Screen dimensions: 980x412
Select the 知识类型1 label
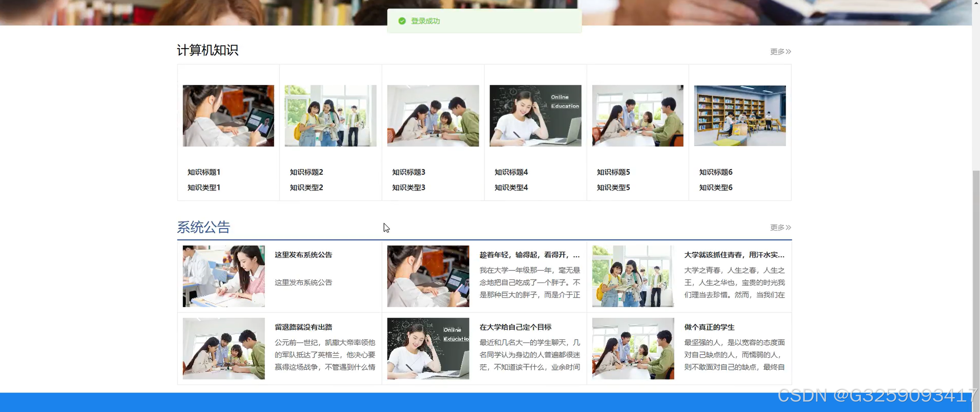point(204,187)
